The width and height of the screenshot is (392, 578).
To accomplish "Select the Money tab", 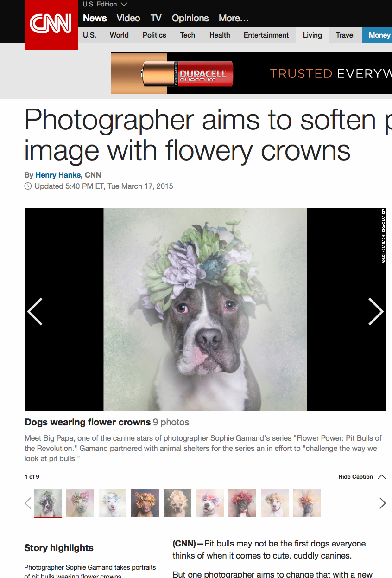I will pos(379,35).
